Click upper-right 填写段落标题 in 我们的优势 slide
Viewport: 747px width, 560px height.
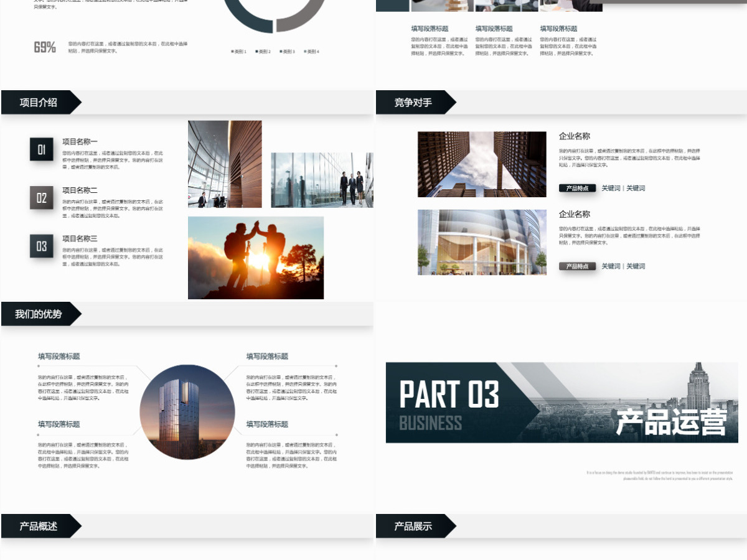[x=267, y=357]
